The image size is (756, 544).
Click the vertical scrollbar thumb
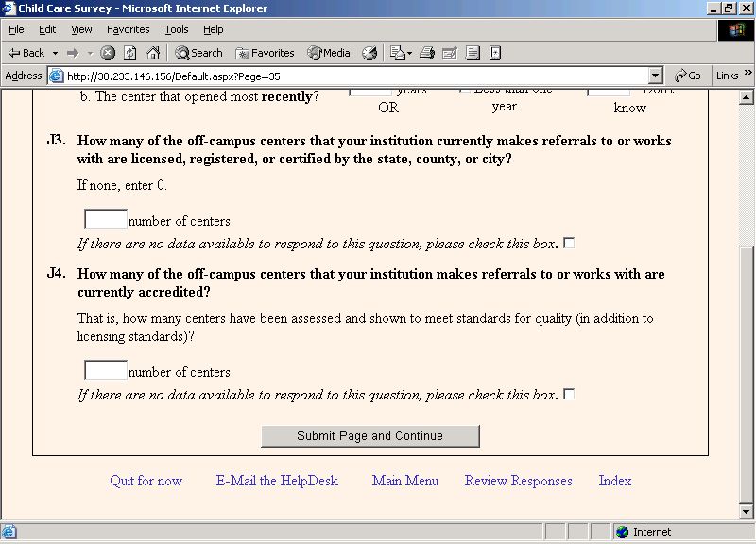746,375
